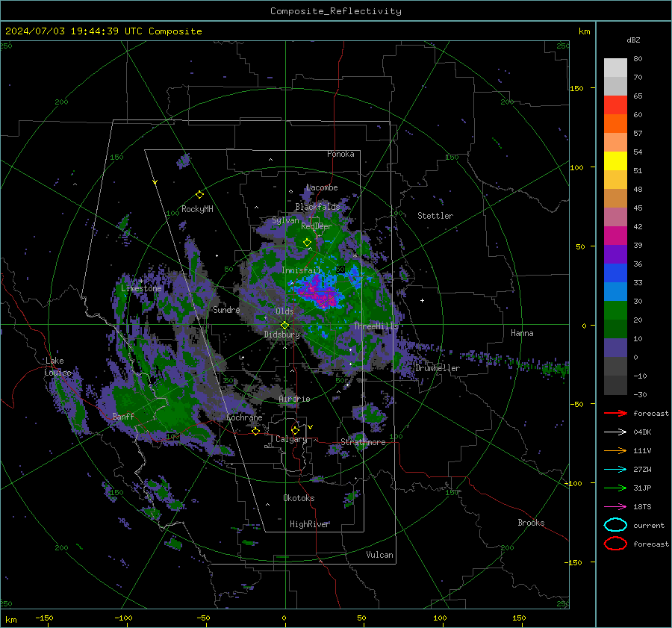Click the Composite_Reflectivity title
Image resolution: width=672 pixels, height=628 pixels.
pyautogui.click(x=336, y=11)
